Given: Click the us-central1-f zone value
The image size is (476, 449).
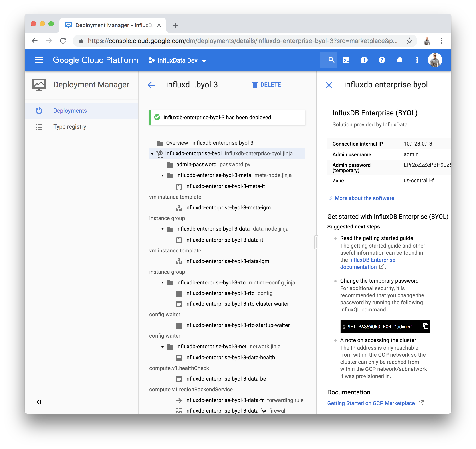Looking at the screenshot, I should click(418, 181).
